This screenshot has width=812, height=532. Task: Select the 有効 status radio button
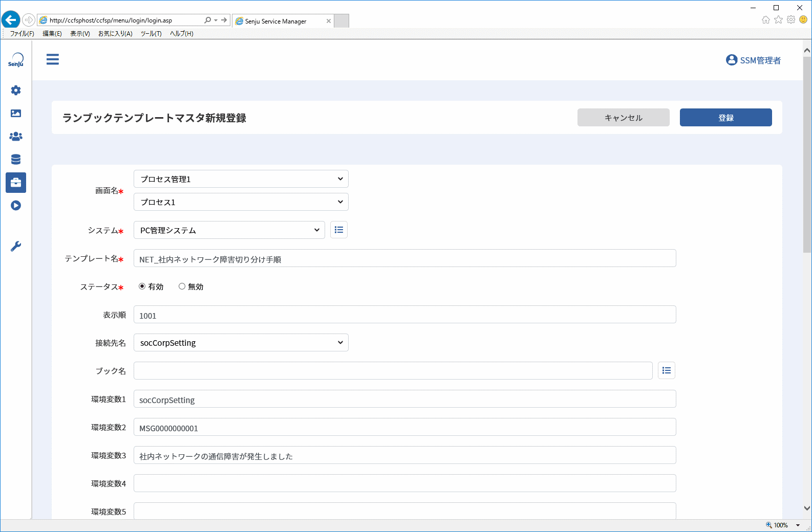point(142,286)
